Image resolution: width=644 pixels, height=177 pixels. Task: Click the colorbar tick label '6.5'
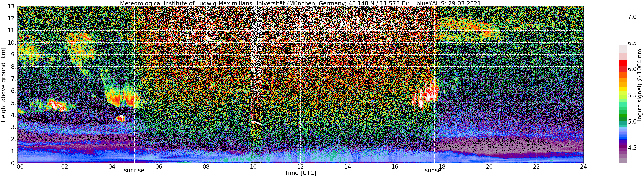(x=632, y=43)
